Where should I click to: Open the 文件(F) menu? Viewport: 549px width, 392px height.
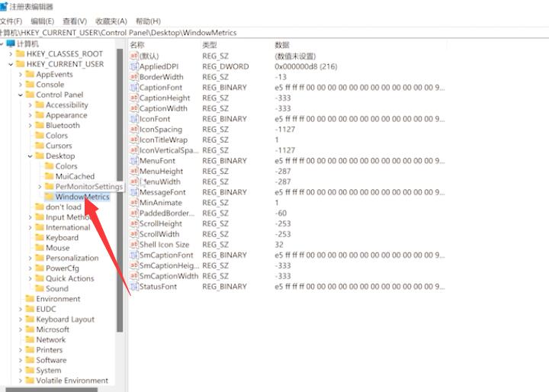11,21
